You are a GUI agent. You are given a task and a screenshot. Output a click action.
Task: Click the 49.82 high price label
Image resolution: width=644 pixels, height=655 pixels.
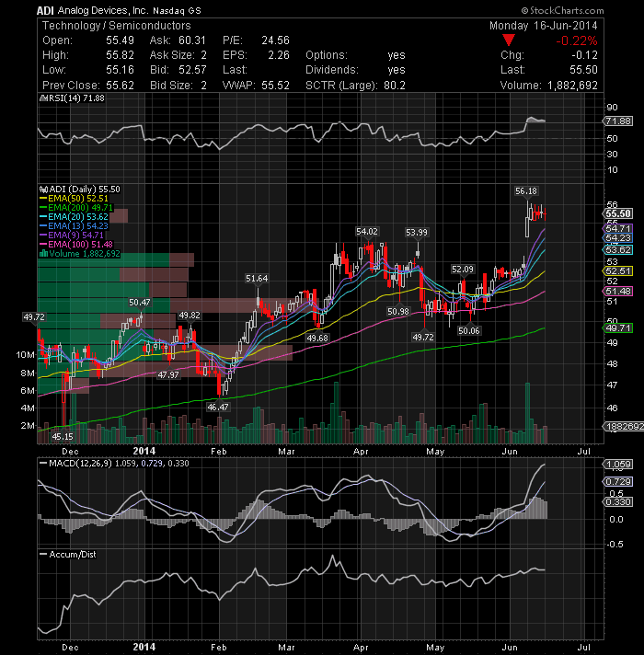click(x=189, y=316)
